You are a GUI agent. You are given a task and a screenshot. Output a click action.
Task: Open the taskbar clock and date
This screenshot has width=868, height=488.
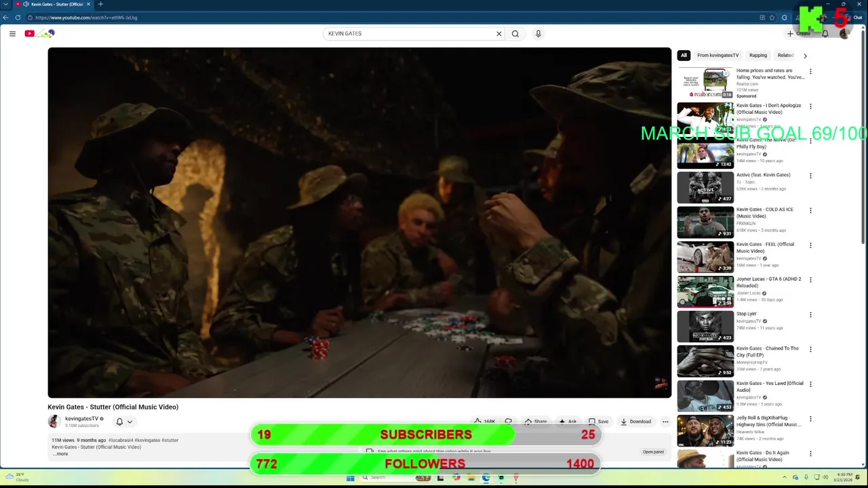click(x=844, y=477)
